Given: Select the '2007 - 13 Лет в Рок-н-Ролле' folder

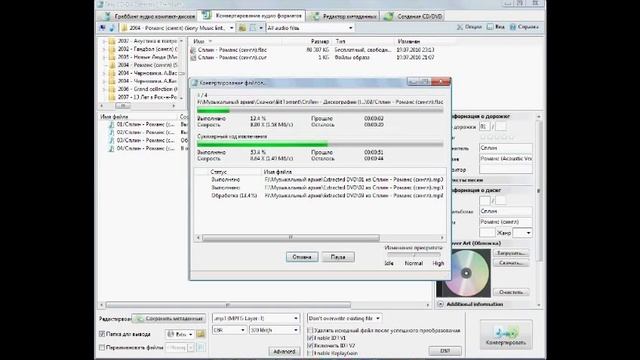Looking at the screenshot, I should point(143,97).
